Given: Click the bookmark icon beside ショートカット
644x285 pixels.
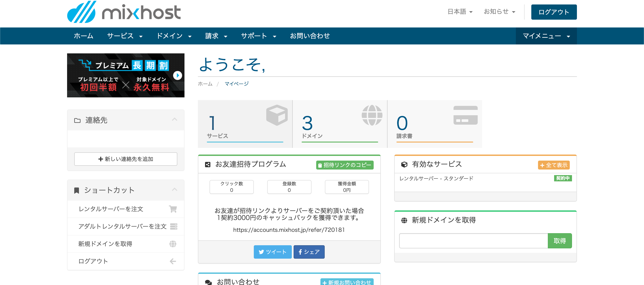Looking at the screenshot, I should pos(76,190).
